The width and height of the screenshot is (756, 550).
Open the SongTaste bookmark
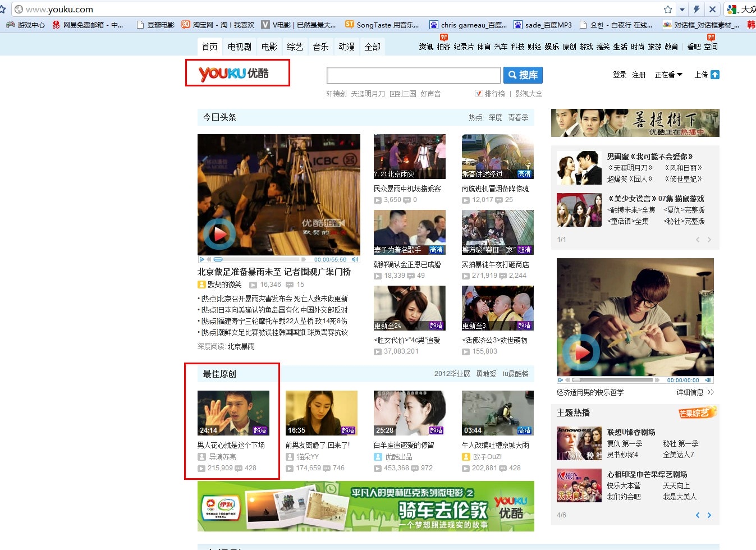(x=382, y=25)
